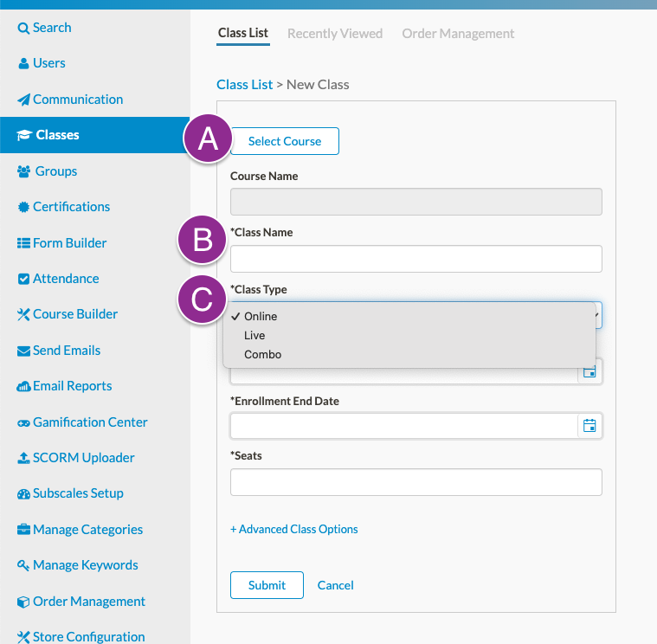Open calendar picker partly hidden behind dropdown
Viewport: 657px width, 644px height.
(589, 372)
